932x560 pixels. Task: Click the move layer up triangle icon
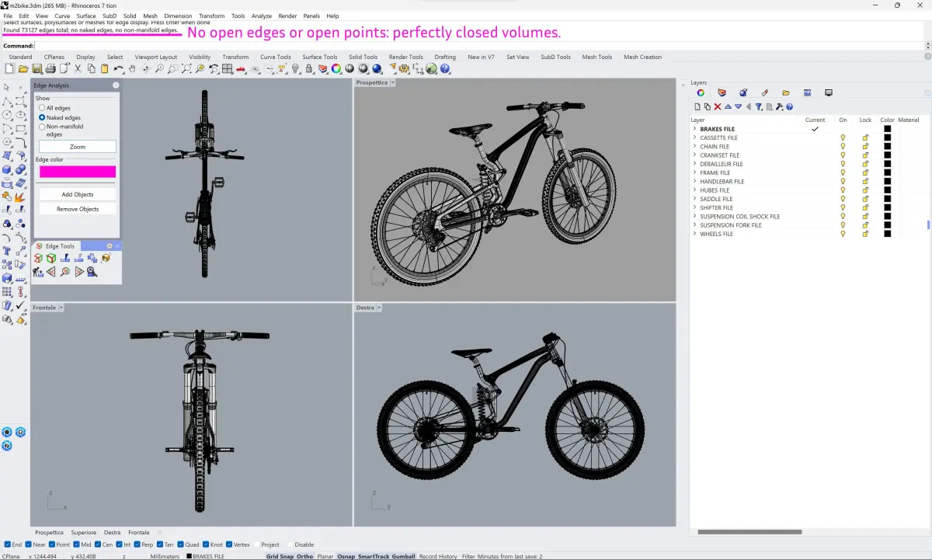[x=728, y=106]
